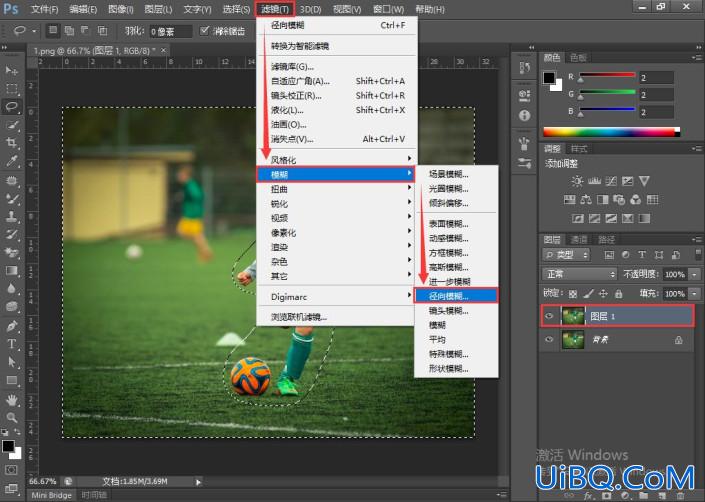Filter layers by pixel layers icon
The width and height of the screenshot is (705, 502).
(x=609, y=255)
